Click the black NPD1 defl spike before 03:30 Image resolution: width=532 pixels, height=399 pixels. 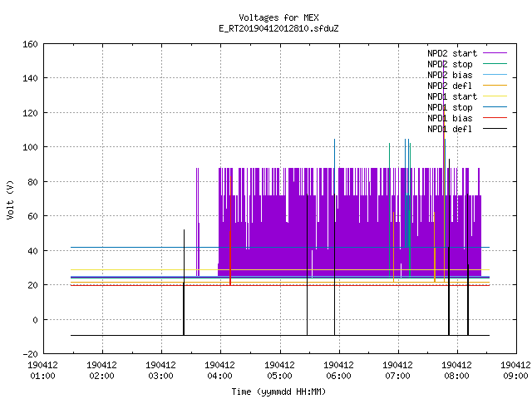184,283
